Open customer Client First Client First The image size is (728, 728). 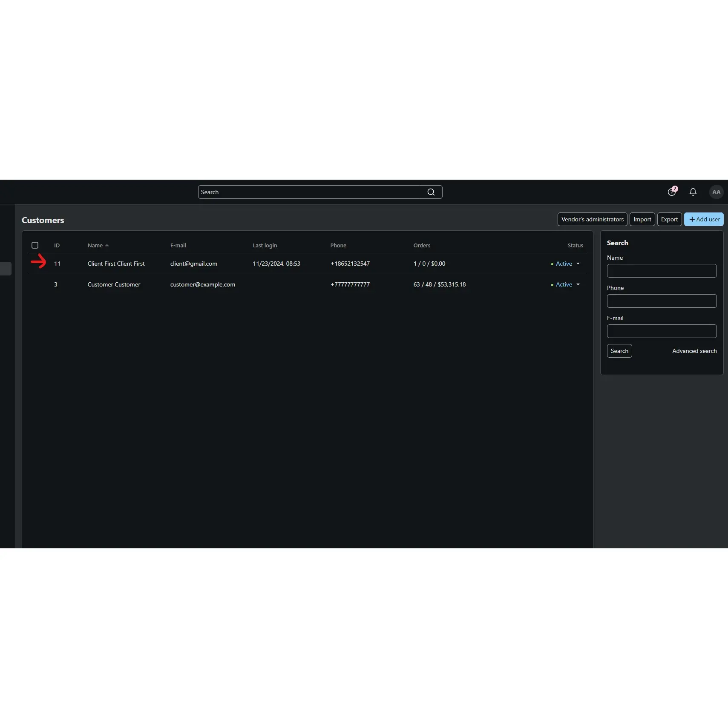click(x=116, y=264)
